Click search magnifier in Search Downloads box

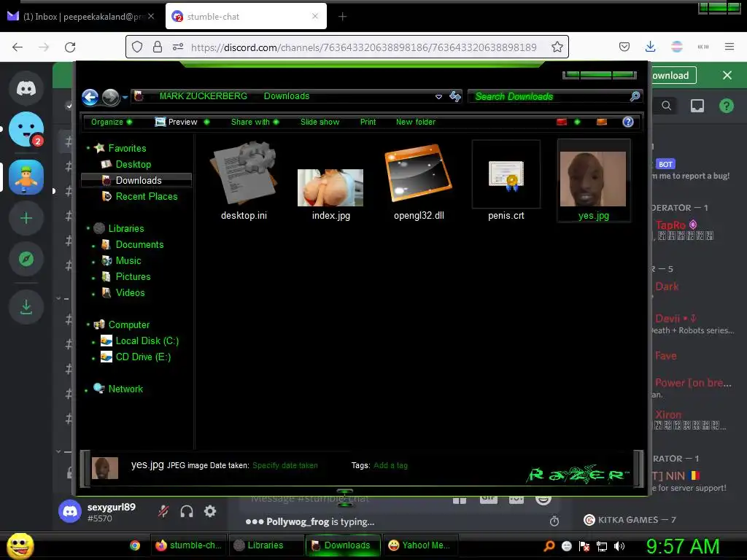[x=635, y=97]
